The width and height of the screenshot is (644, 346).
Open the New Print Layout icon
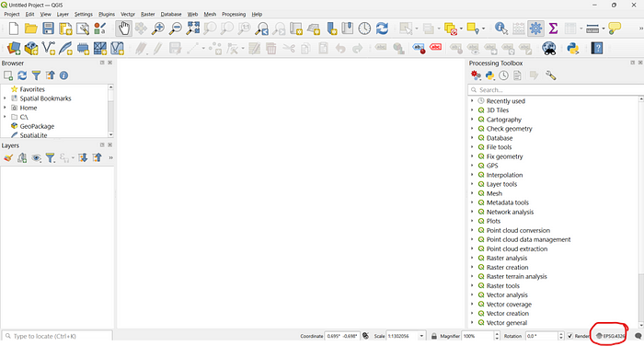[x=65, y=29]
